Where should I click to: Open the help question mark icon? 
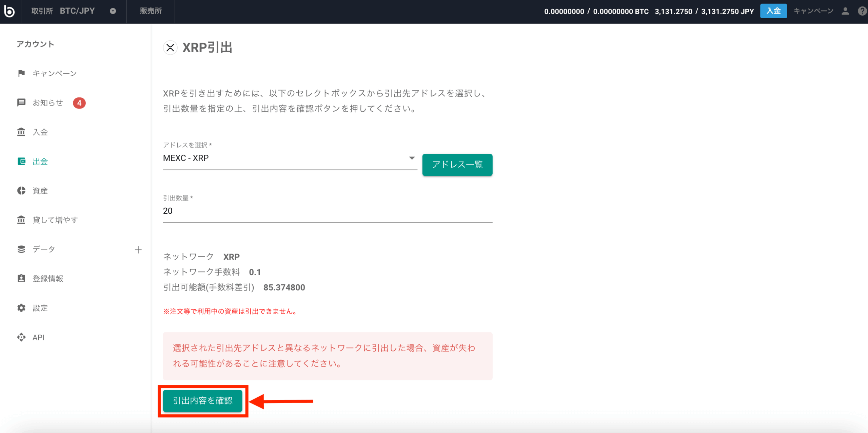[862, 11]
